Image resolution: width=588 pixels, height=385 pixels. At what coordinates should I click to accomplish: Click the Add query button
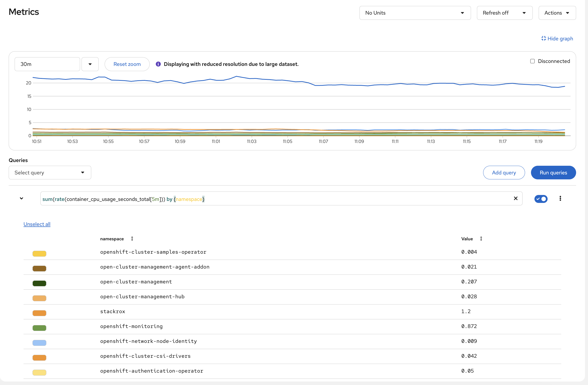click(504, 172)
